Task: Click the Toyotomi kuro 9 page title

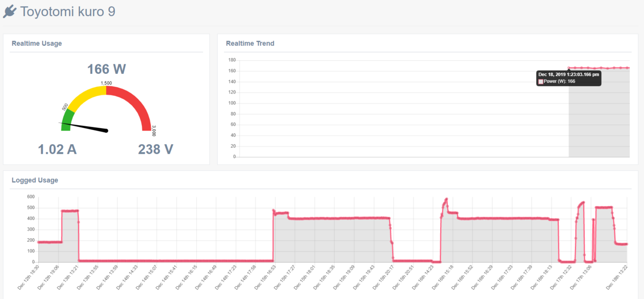Action: pyautogui.click(x=68, y=12)
